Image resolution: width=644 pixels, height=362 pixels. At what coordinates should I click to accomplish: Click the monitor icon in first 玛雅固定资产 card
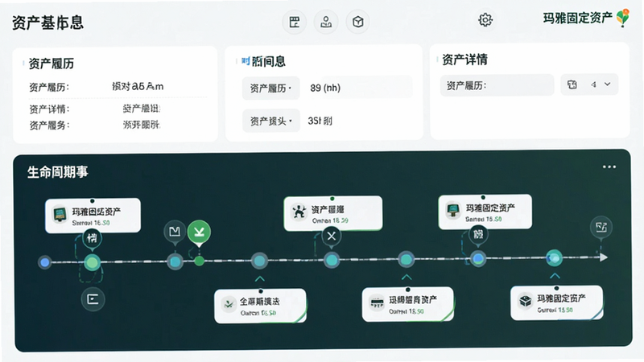60,215
